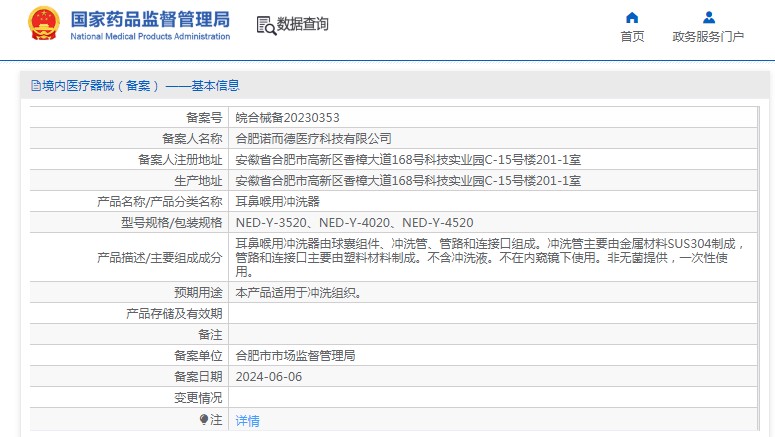This screenshot has width=775, height=437.
Task: Click the 生产地址 row label
Action: coord(198,180)
